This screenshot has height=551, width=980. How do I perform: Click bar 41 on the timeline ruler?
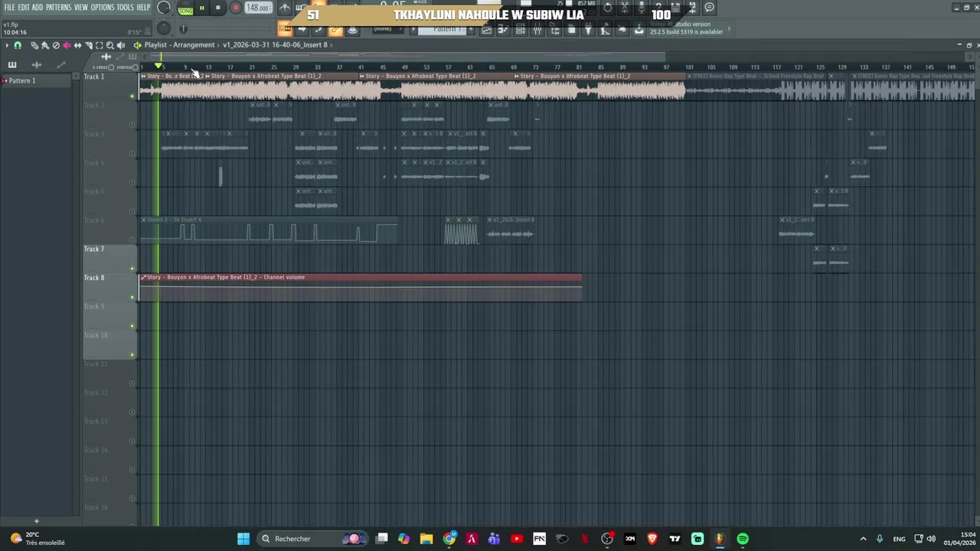point(361,67)
